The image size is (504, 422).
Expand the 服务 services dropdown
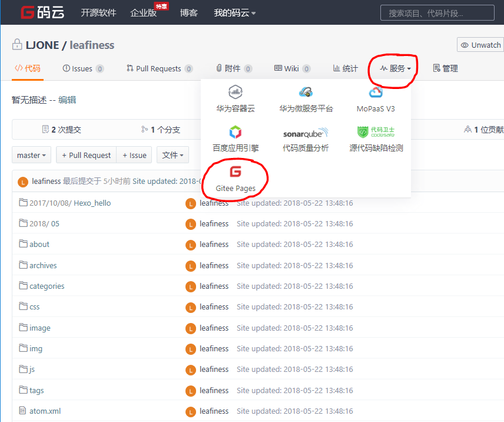pos(395,68)
